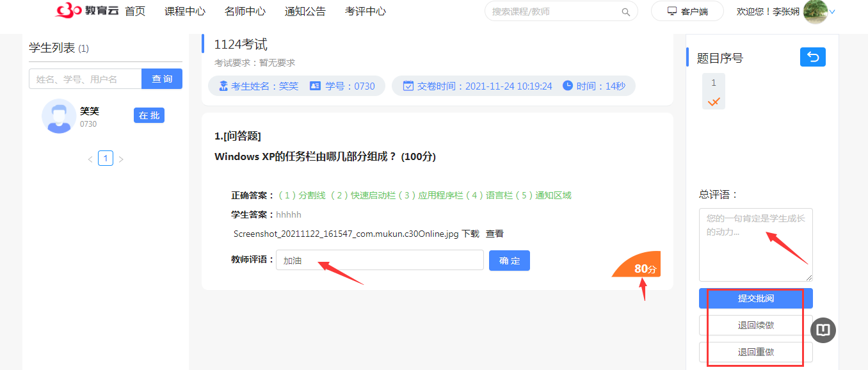Click the C30 教育云 logo

pyautogui.click(x=87, y=11)
